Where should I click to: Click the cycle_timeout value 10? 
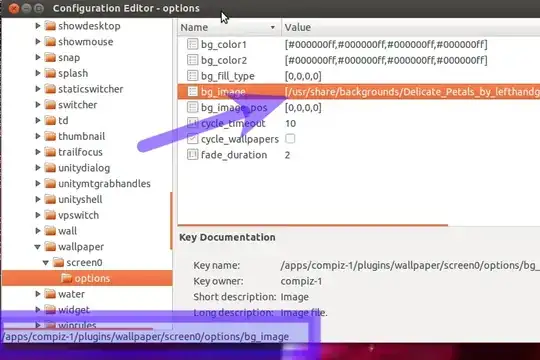pyautogui.click(x=290, y=123)
